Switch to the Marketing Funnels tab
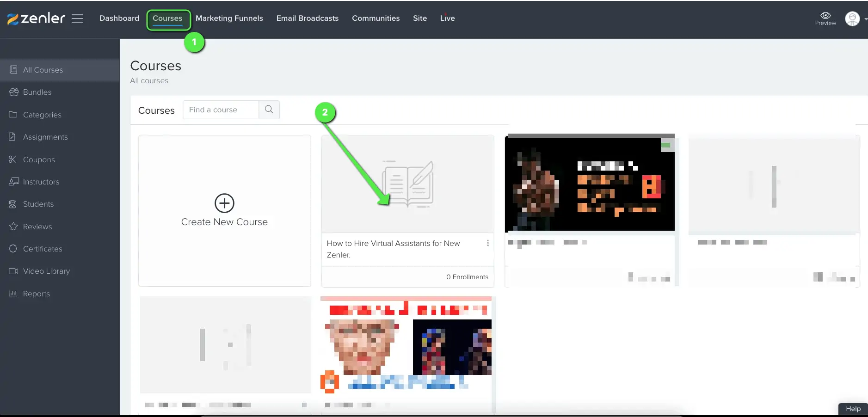Image resolution: width=868 pixels, height=417 pixels. click(x=229, y=18)
